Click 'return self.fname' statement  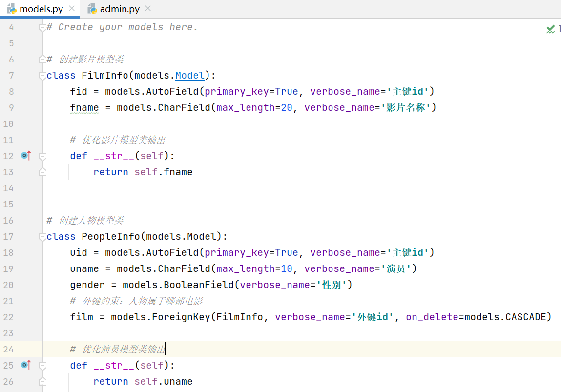143,172
